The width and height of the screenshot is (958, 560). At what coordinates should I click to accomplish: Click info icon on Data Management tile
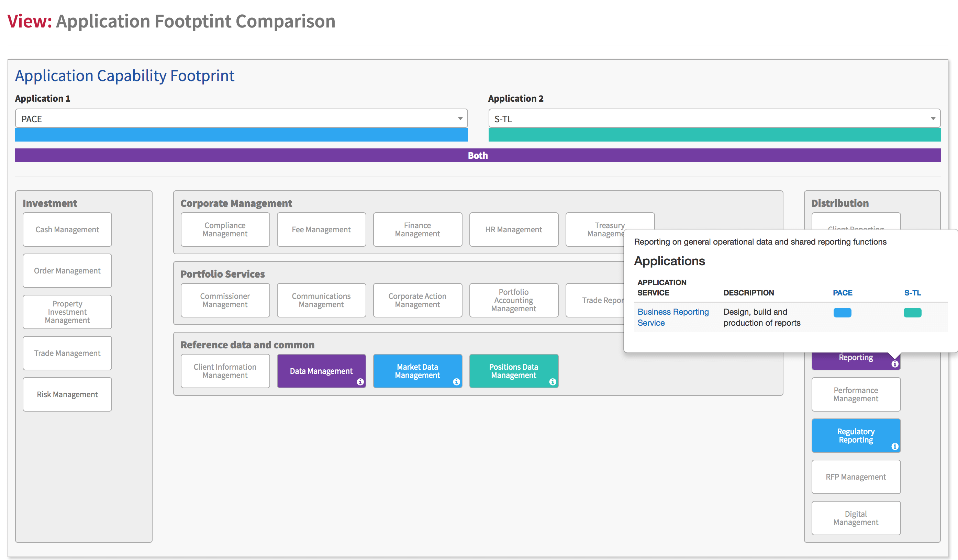tap(360, 382)
